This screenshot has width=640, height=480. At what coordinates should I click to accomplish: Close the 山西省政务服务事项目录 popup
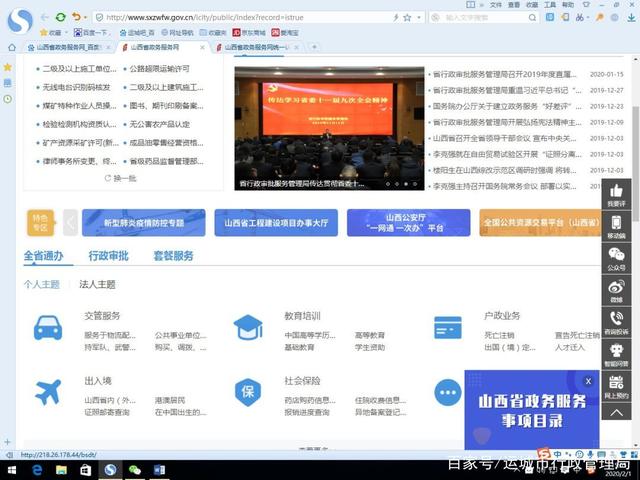click(588, 381)
